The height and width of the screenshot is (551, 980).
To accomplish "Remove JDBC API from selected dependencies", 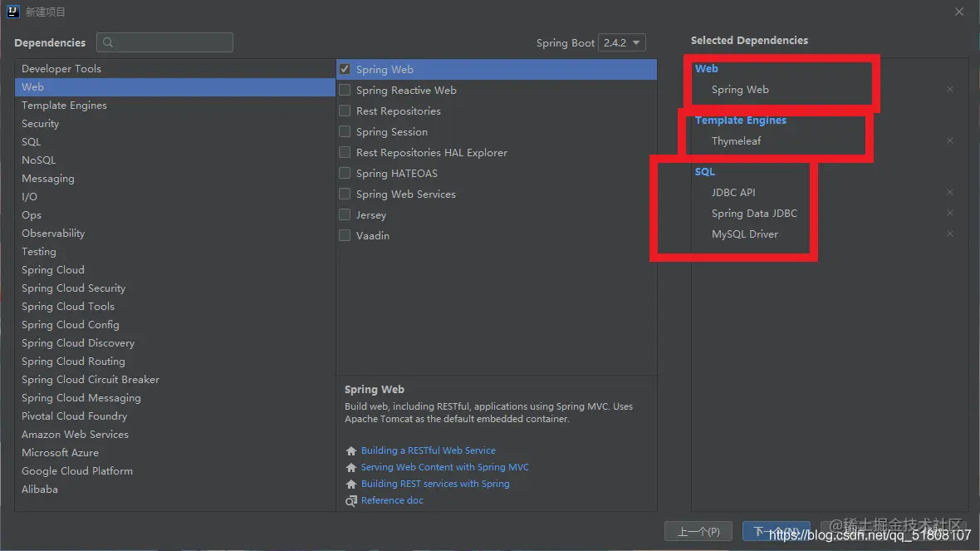I will (x=949, y=192).
